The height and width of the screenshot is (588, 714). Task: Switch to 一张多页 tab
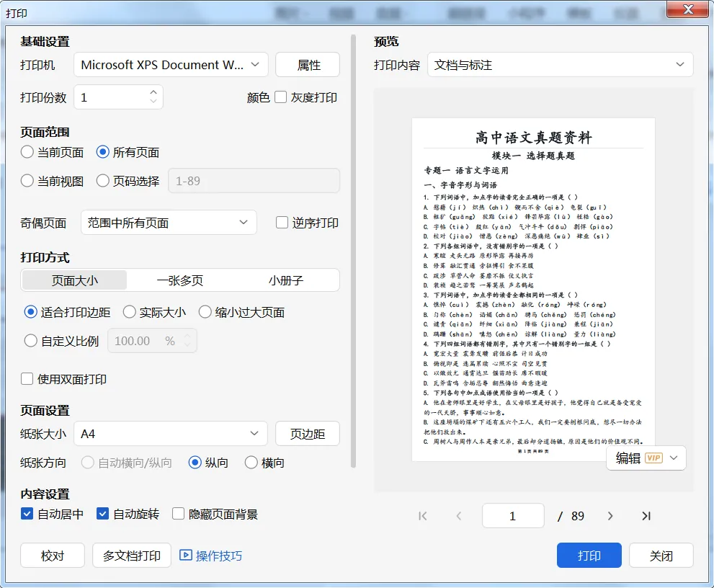pyautogui.click(x=180, y=280)
